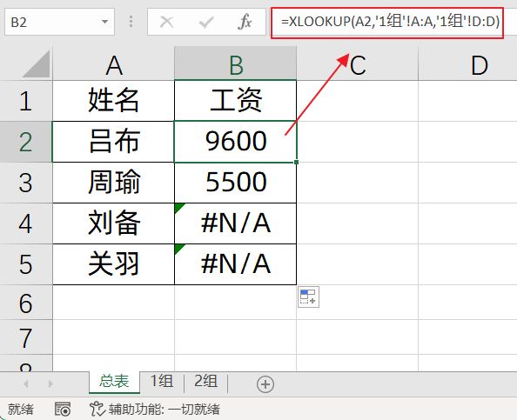Screen dimensions: 517x420
Task: Switch to the 2组 sheet tab
Action: (x=205, y=382)
